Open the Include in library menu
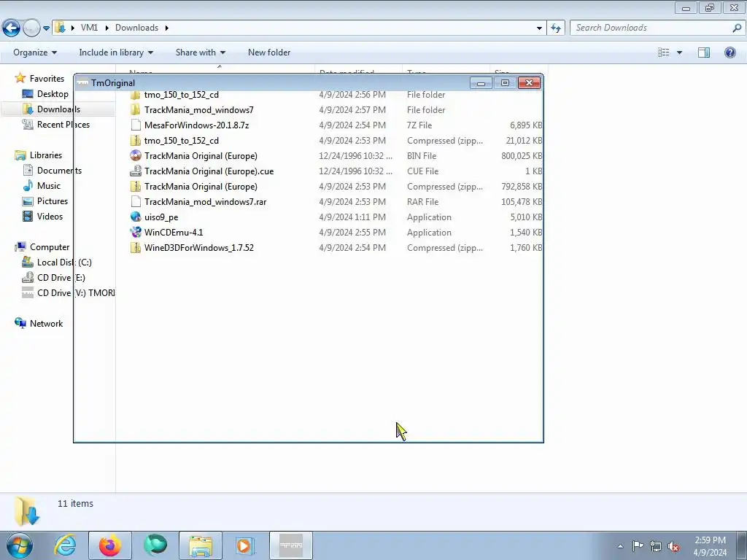The image size is (747, 560). pos(116,52)
